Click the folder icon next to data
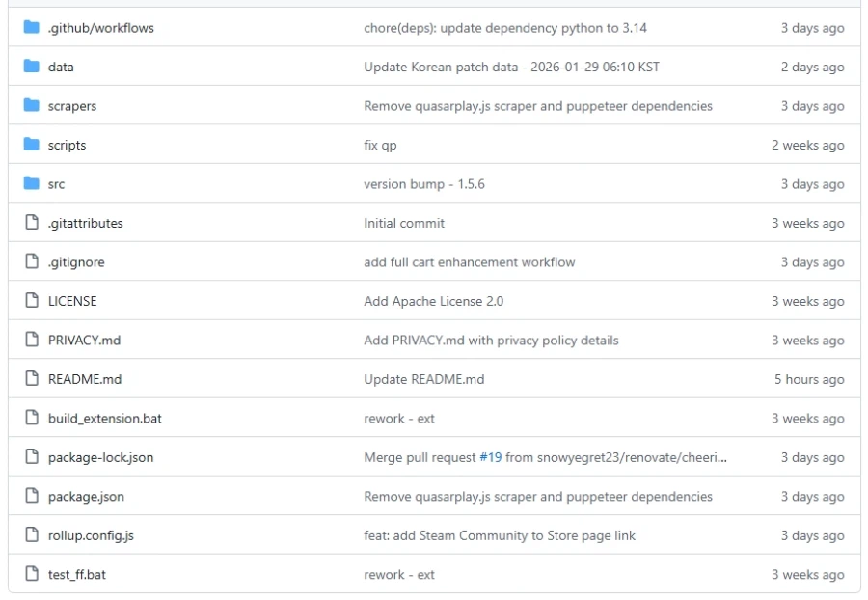 [31, 67]
